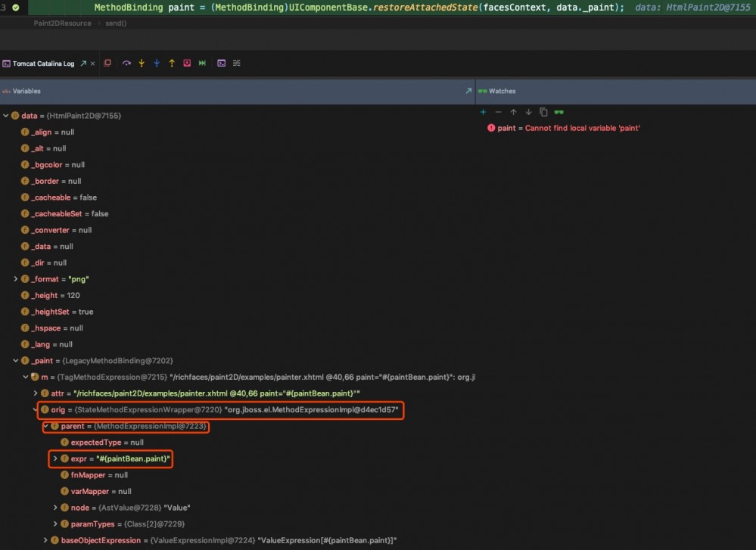Open the debugger layout settings icon
Viewport: 756px width, 550px height.
(x=236, y=63)
